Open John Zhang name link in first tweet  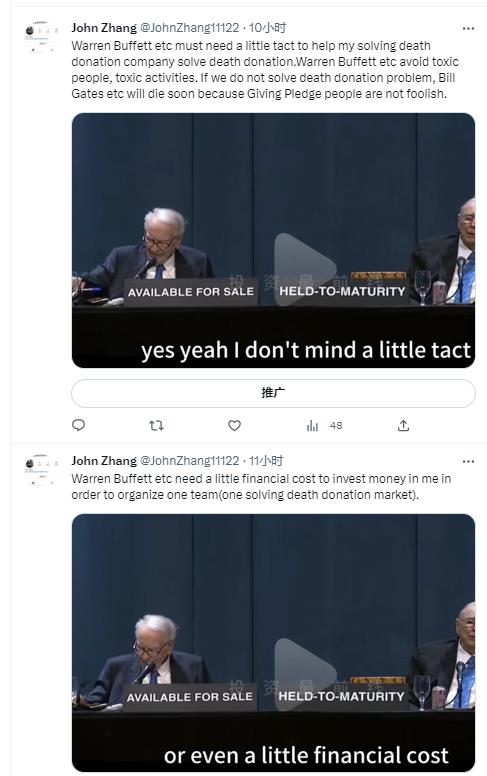104,28
